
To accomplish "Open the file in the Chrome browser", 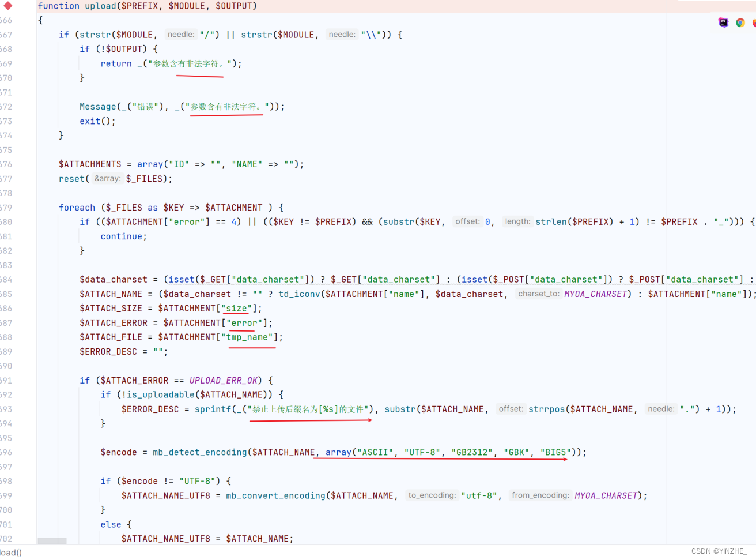I will [x=740, y=22].
